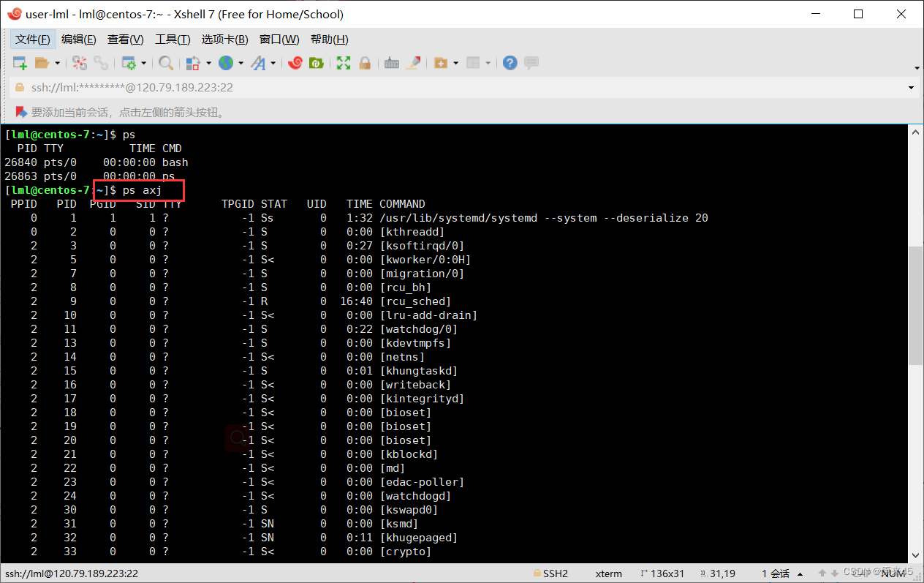
Task: Click the STAT column header
Action: click(x=274, y=204)
